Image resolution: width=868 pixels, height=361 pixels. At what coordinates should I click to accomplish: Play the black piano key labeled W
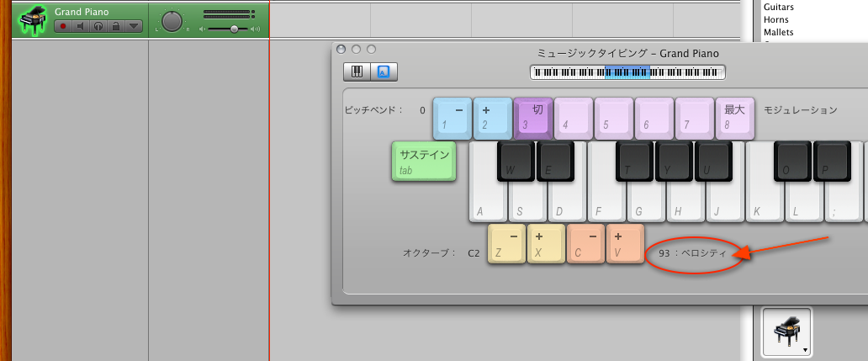(516, 161)
